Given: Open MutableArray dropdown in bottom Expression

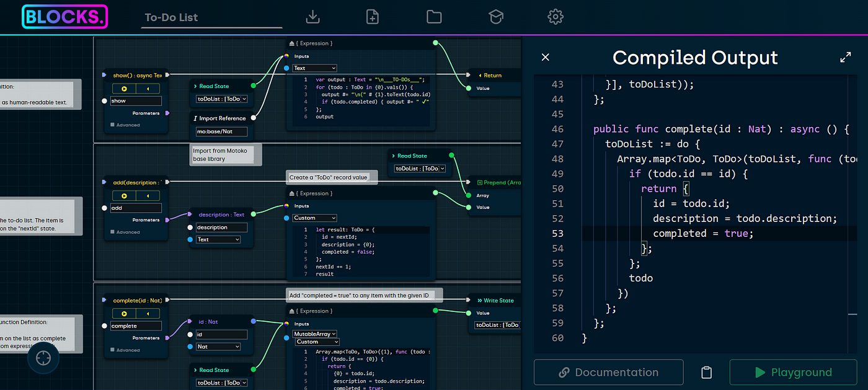Looking at the screenshot, I should (315, 334).
